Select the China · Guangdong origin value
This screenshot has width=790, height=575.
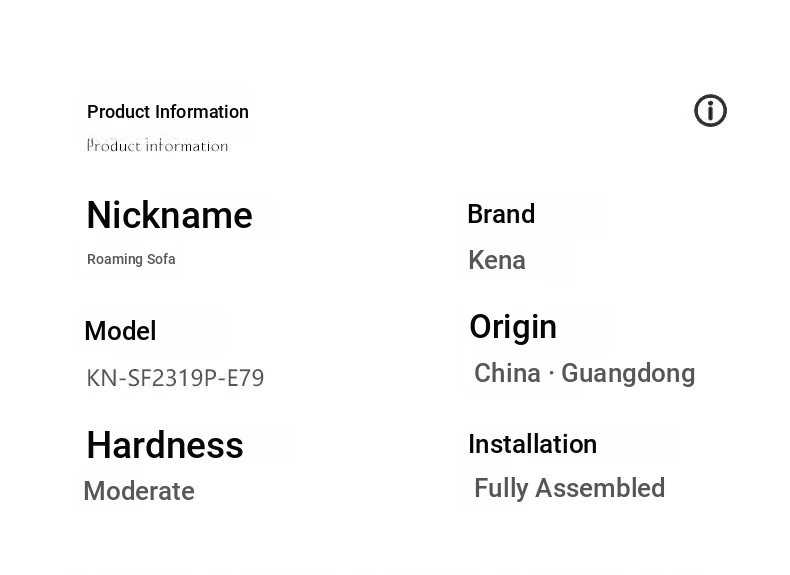click(x=584, y=374)
